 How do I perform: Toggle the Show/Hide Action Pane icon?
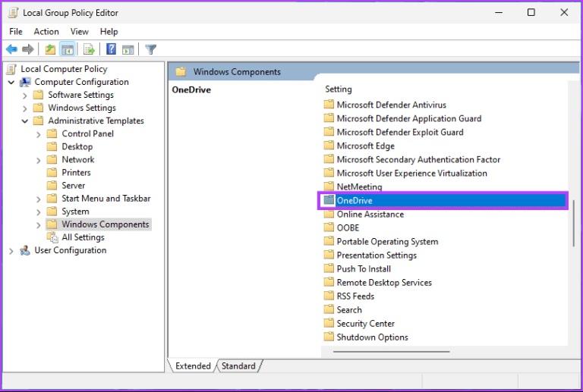[128, 49]
